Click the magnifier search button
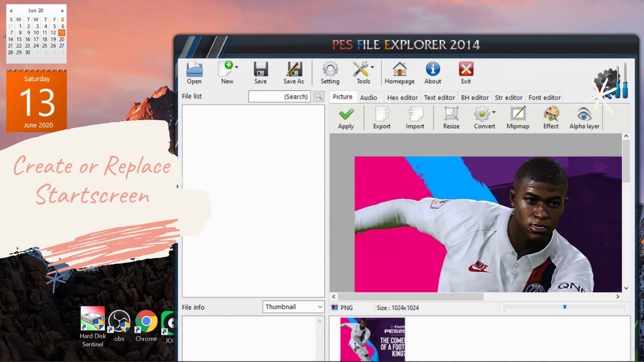 [x=318, y=97]
